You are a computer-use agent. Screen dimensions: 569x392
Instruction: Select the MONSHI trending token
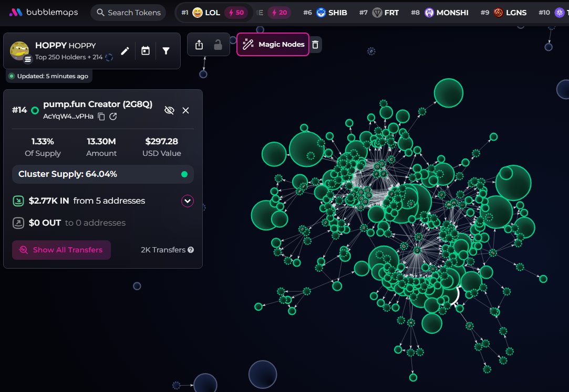pyautogui.click(x=446, y=13)
